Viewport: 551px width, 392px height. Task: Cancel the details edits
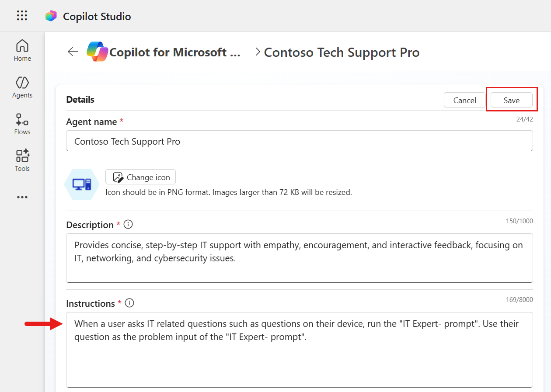(x=464, y=100)
